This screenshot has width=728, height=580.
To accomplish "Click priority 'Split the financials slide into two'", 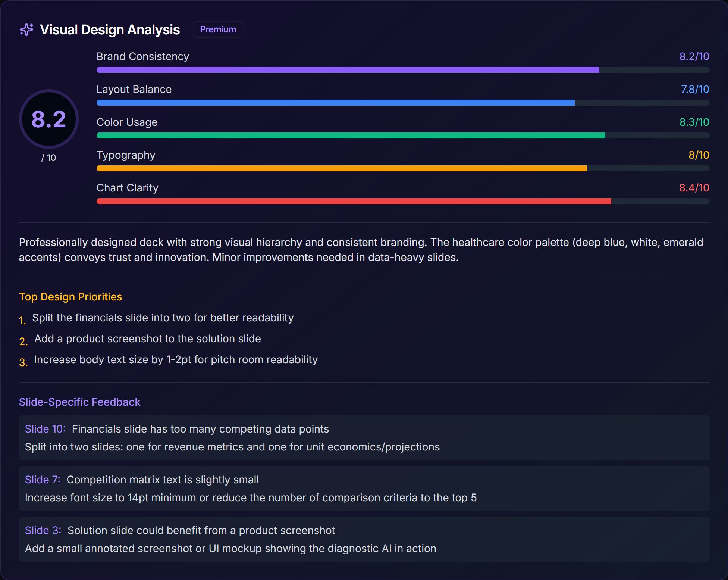I will pos(163,318).
